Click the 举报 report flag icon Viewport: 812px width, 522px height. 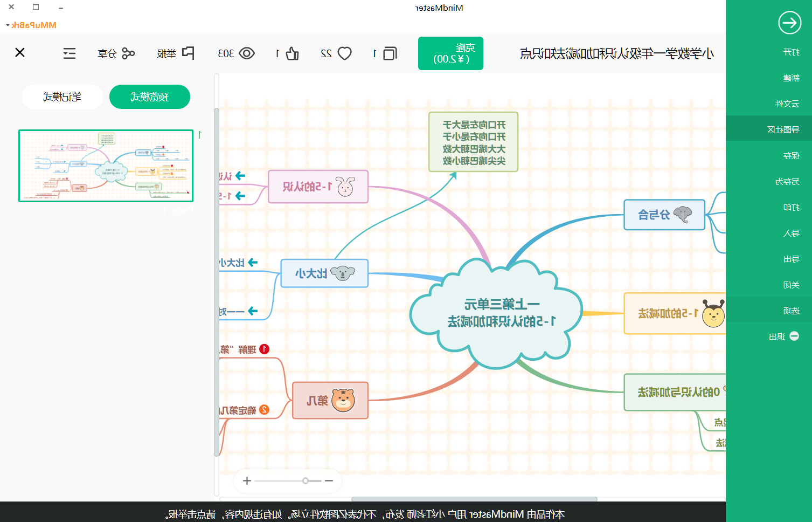click(x=188, y=53)
